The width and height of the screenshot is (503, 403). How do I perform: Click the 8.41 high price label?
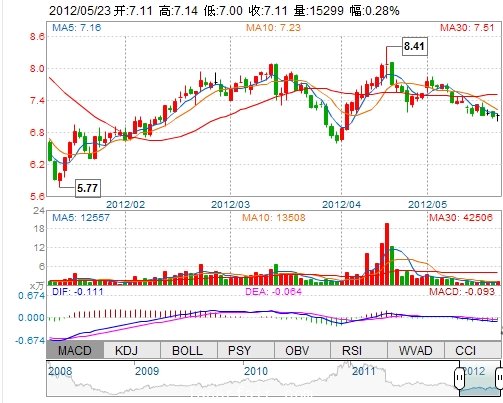pos(414,46)
